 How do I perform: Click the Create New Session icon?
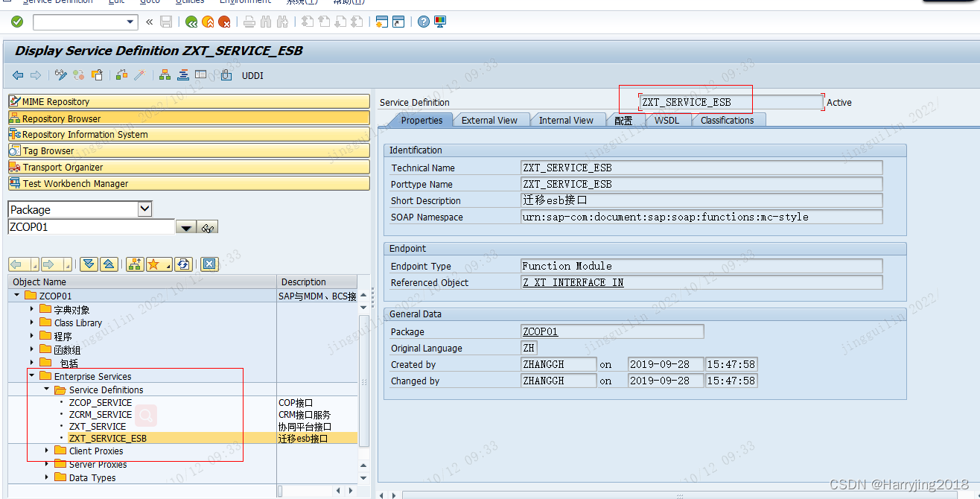click(x=382, y=22)
